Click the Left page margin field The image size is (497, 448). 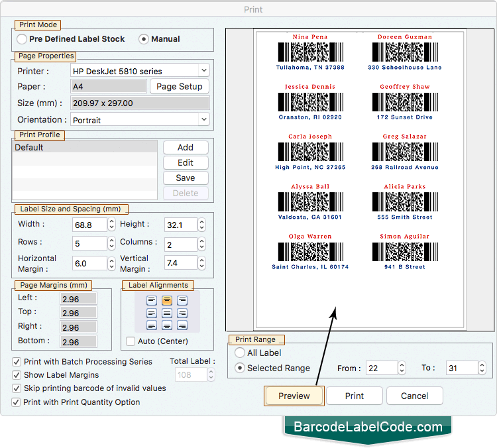[78, 299]
